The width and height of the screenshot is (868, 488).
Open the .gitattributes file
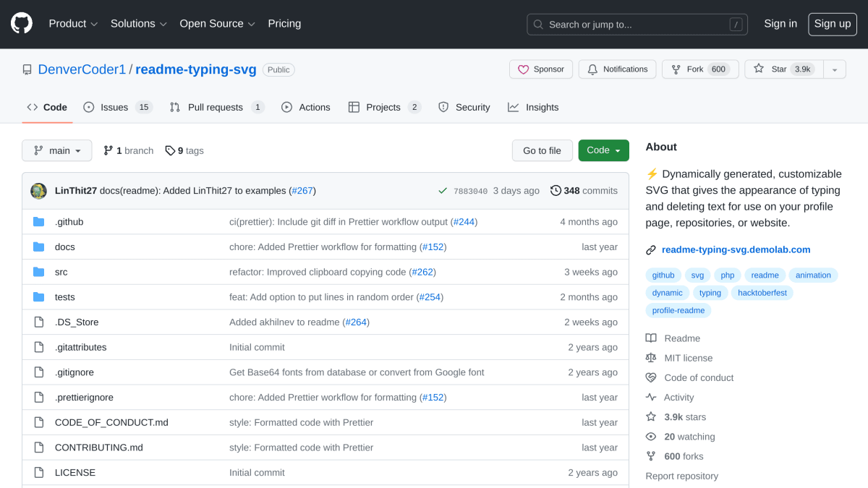point(81,347)
